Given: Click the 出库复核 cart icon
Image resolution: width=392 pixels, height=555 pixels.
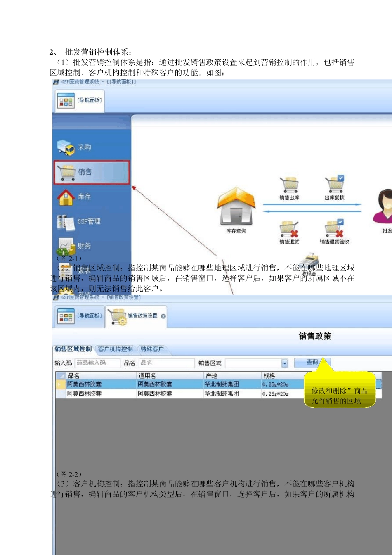Looking at the screenshot, I should 335,184.
